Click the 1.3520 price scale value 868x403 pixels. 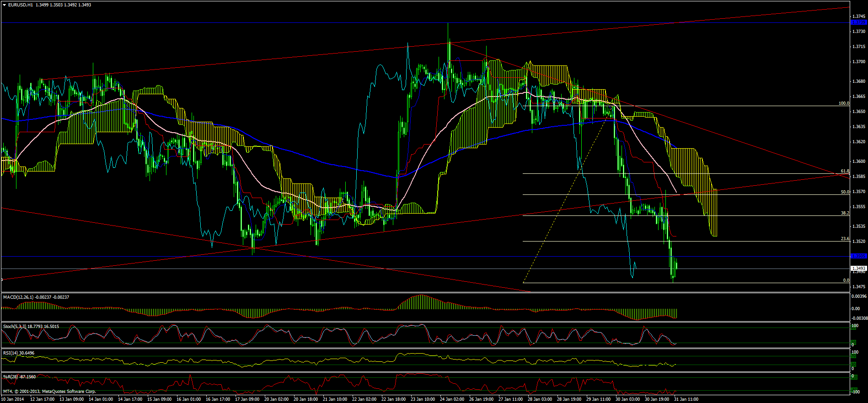pos(859,242)
